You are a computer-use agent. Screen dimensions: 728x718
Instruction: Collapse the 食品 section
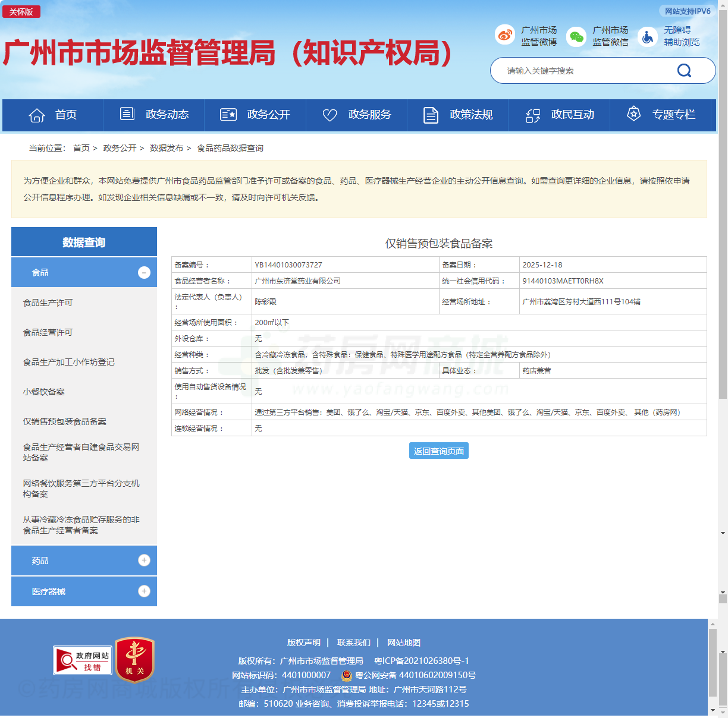click(143, 272)
